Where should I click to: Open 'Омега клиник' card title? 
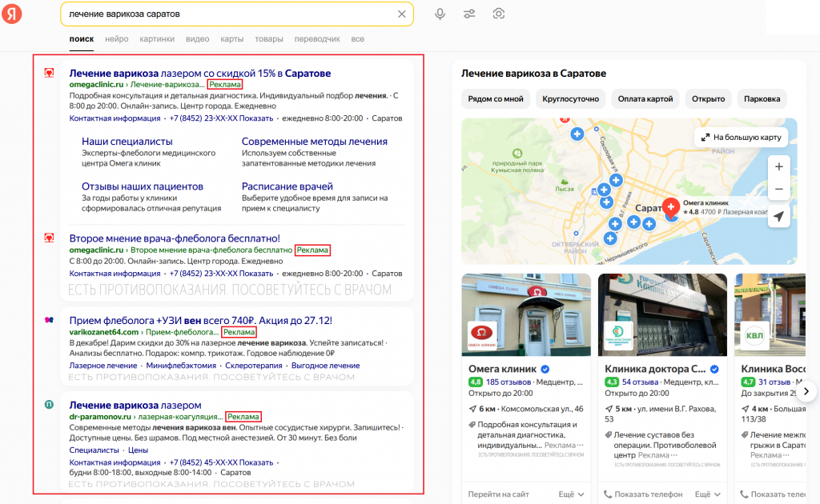point(502,369)
